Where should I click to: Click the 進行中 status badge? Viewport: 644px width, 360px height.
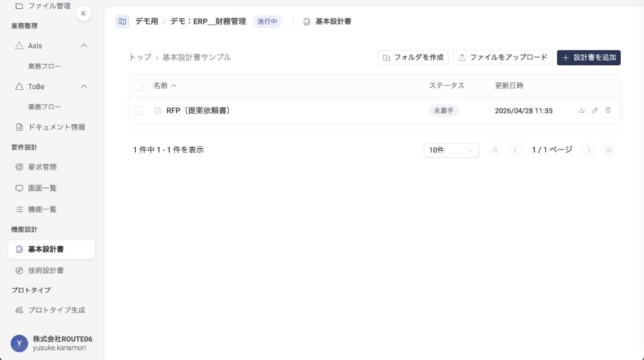pyautogui.click(x=267, y=21)
